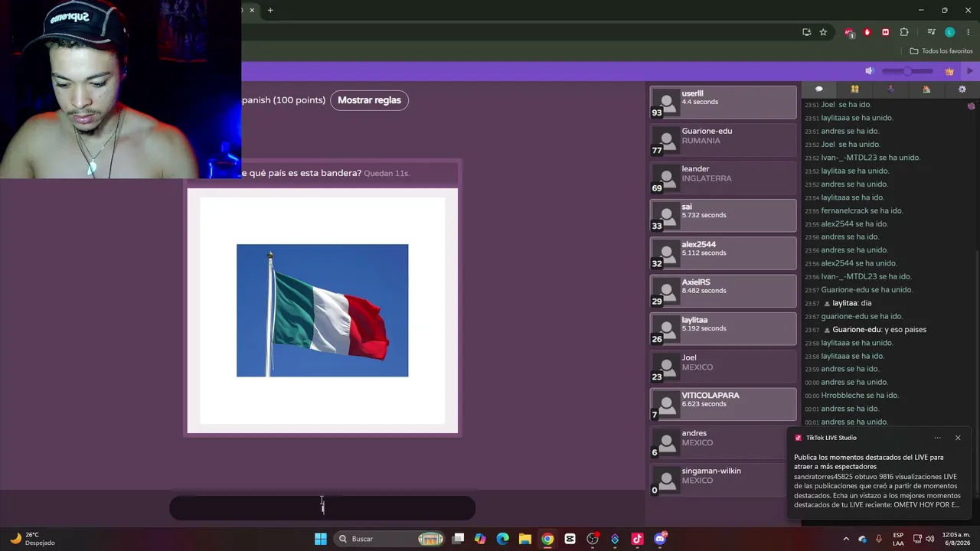The height and width of the screenshot is (551, 980).
Task: Click the answer input field
Action: [322, 507]
